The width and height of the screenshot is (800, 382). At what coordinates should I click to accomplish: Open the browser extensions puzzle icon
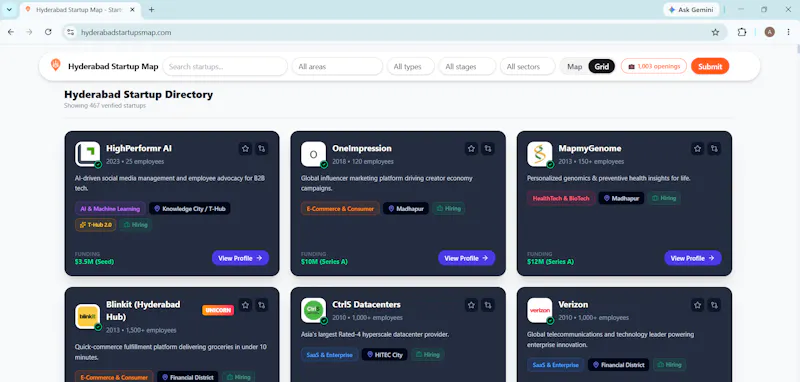click(742, 32)
